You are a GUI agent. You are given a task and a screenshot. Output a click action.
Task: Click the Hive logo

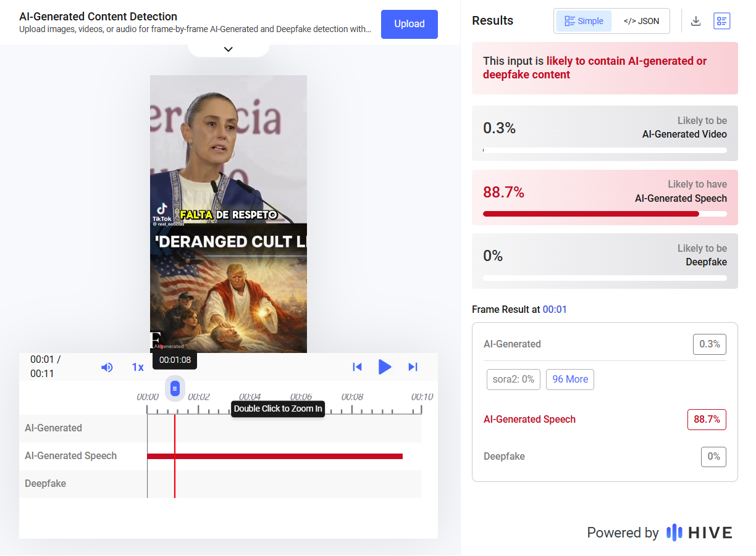coord(699,533)
